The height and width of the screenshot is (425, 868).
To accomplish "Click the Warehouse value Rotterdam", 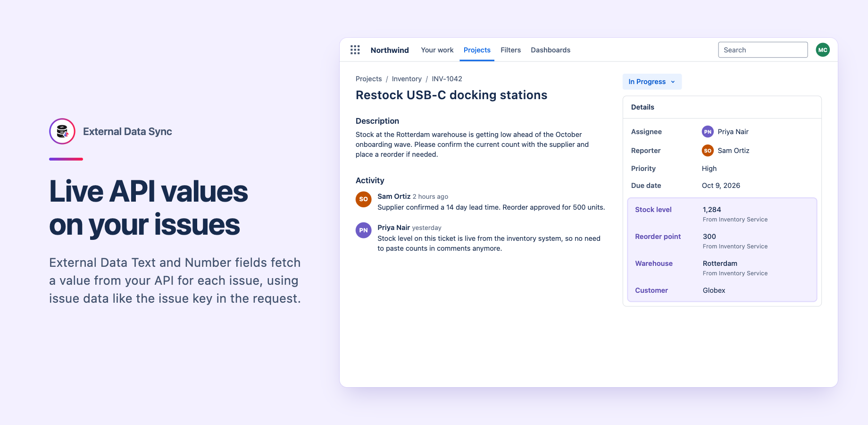I will click(x=720, y=263).
